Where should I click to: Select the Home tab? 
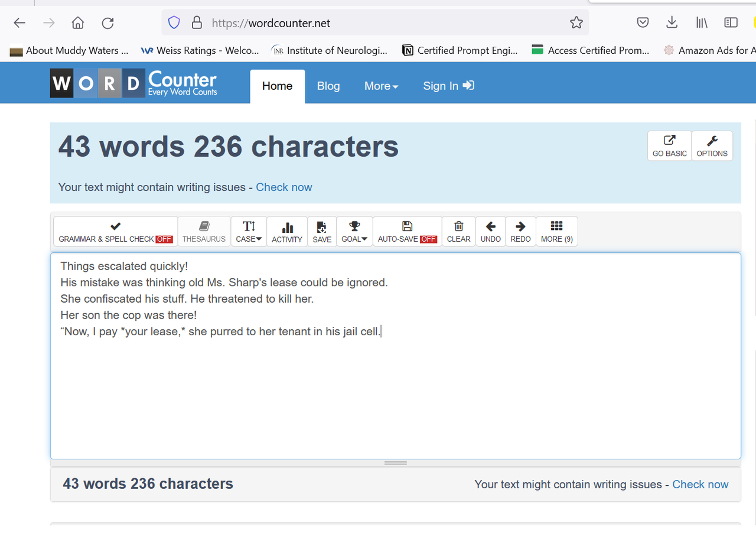click(x=277, y=86)
